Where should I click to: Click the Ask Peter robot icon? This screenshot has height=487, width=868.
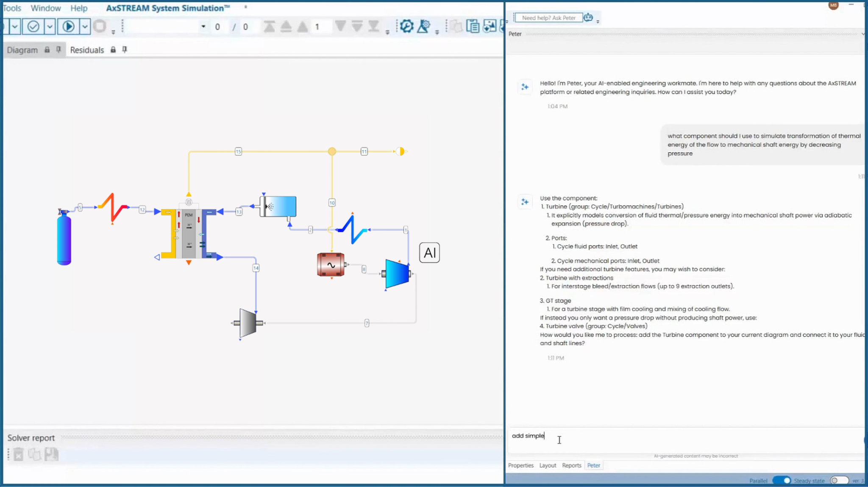pyautogui.click(x=588, y=17)
